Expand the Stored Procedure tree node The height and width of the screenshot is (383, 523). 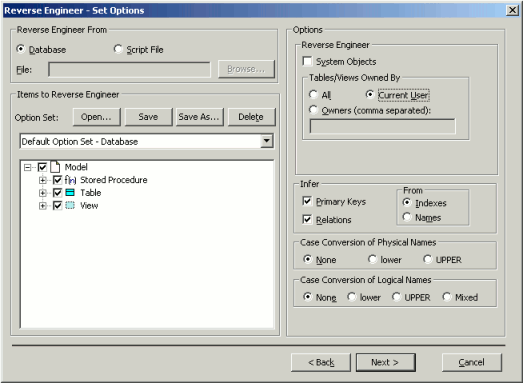click(42, 180)
